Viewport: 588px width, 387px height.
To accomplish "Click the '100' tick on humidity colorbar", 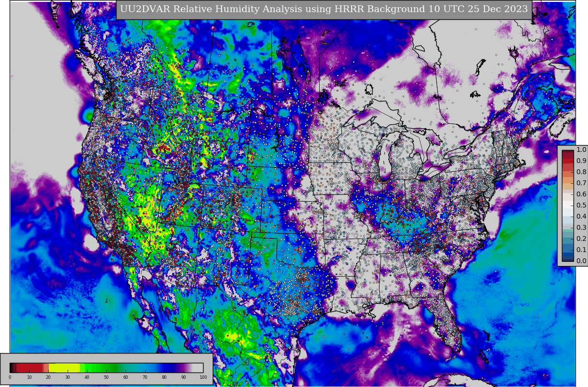I will (203, 377).
